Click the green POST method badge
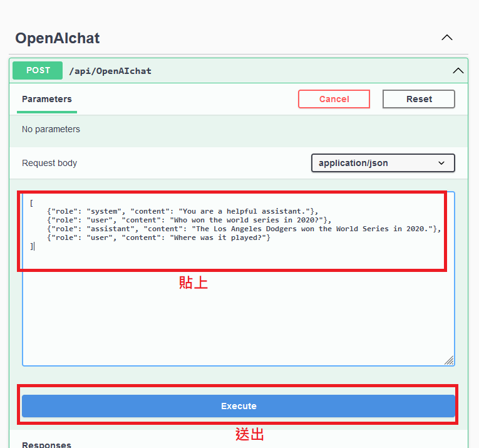479x448 pixels. pos(38,71)
